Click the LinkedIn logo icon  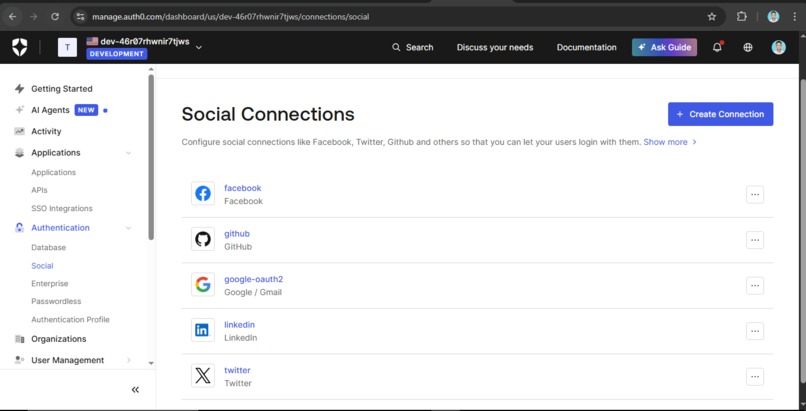203,330
